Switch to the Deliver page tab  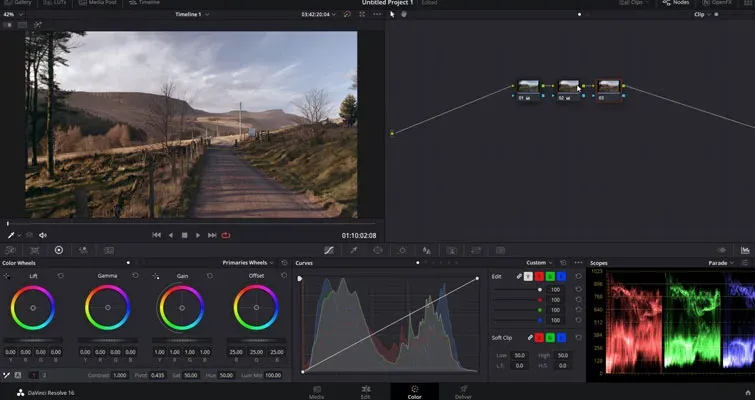click(x=463, y=392)
